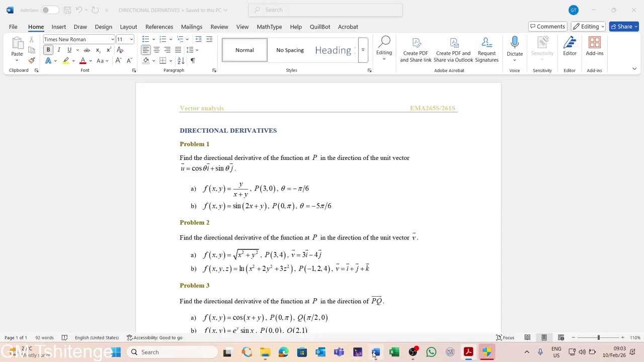Screen dimensions: 644x362
Task: Click the Numbering list icon
Action: coord(163,39)
